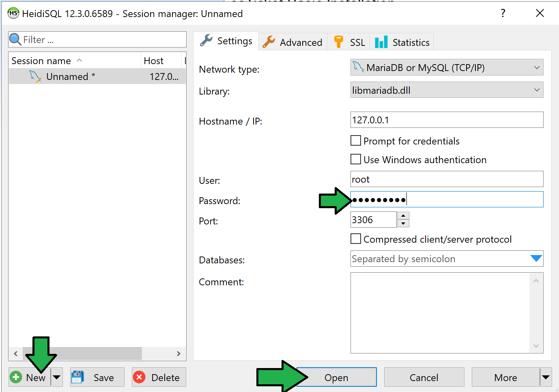Click the Host column header

coord(161,60)
